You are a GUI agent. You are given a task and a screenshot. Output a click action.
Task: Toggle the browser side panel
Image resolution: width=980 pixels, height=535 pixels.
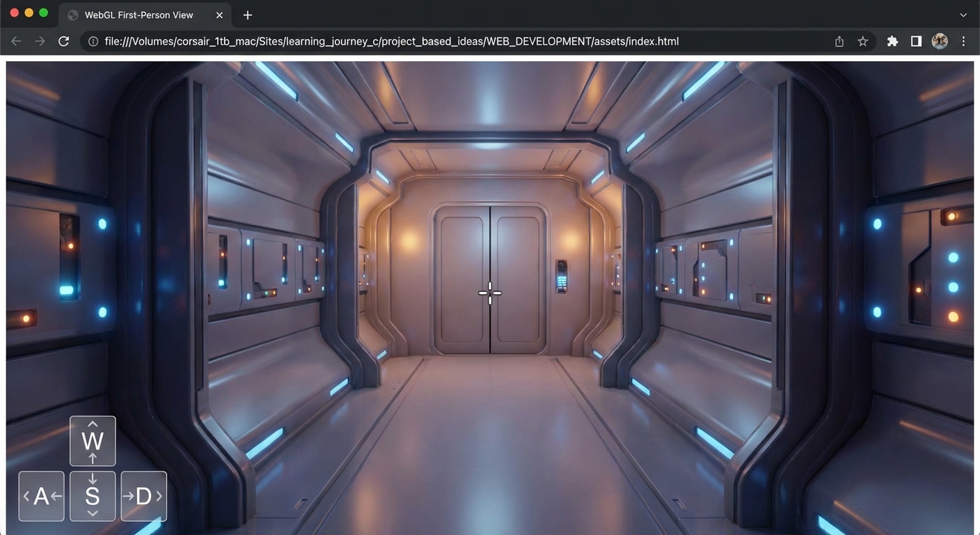(x=916, y=41)
